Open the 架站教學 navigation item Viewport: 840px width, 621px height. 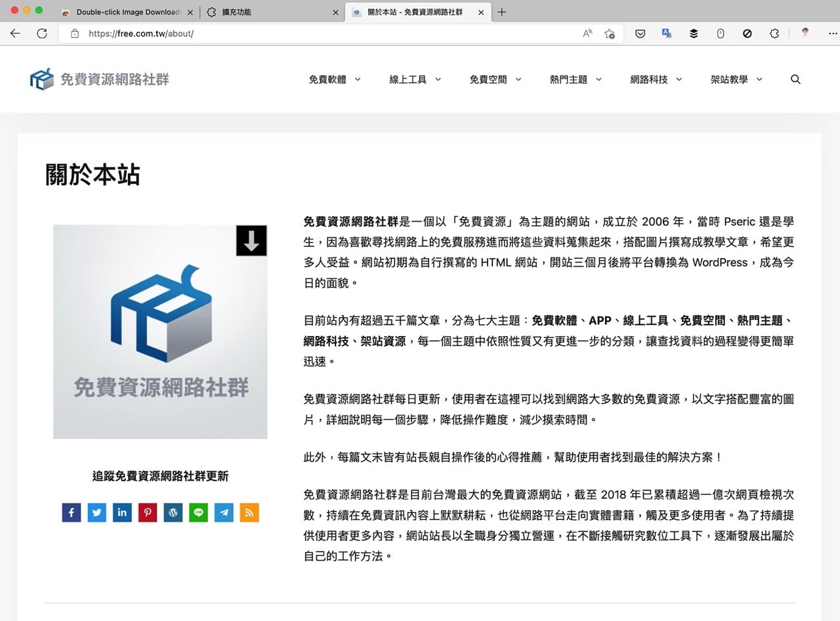[x=729, y=79]
